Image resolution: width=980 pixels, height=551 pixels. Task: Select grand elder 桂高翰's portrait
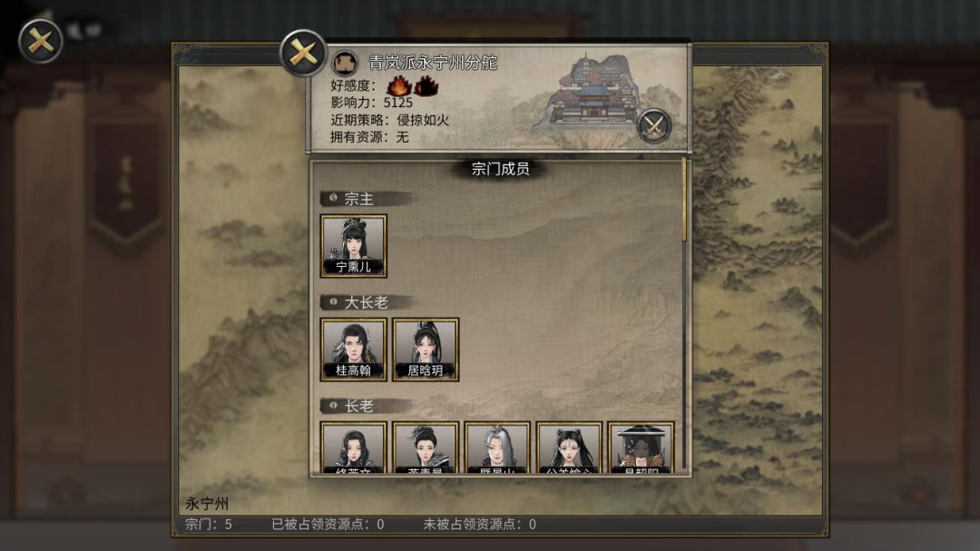click(x=354, y=349)
